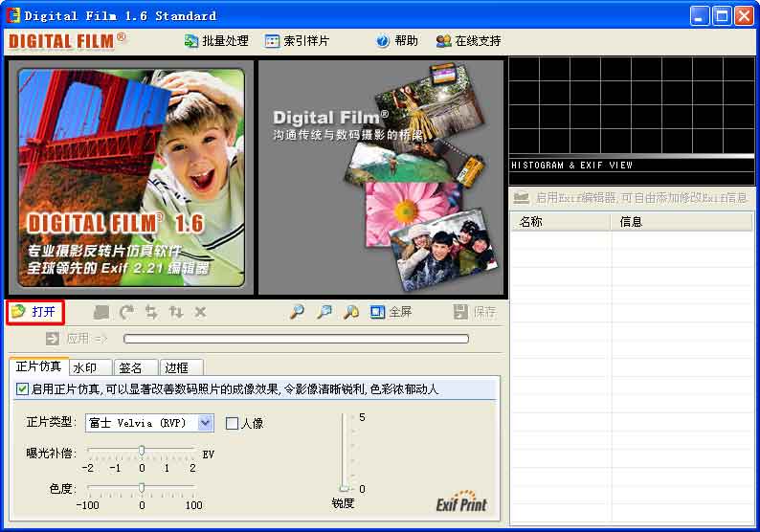Click the 保存 save button
Screen dimensions: 760x532
(475, 312)
